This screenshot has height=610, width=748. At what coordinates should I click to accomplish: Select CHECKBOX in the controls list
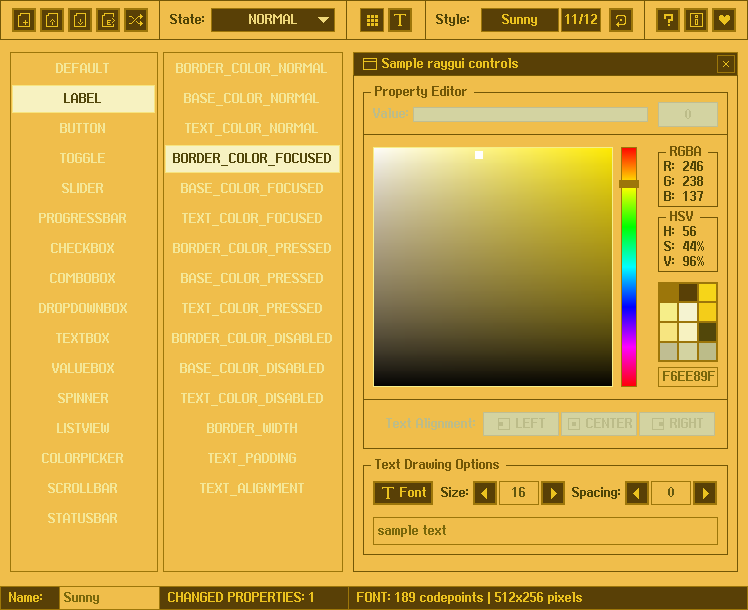point(83,248)
